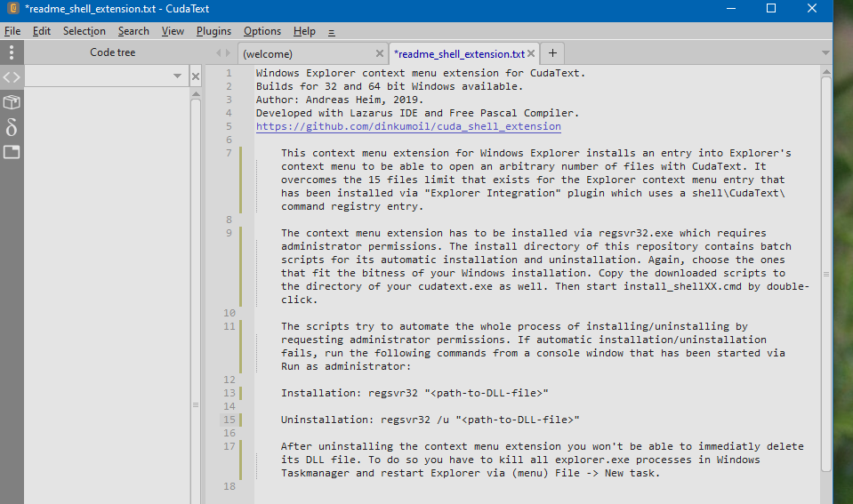This screenshot has width=853, height=504.
Task: Open the sidebar three-dots menu
Action: (x=11, y=53)
